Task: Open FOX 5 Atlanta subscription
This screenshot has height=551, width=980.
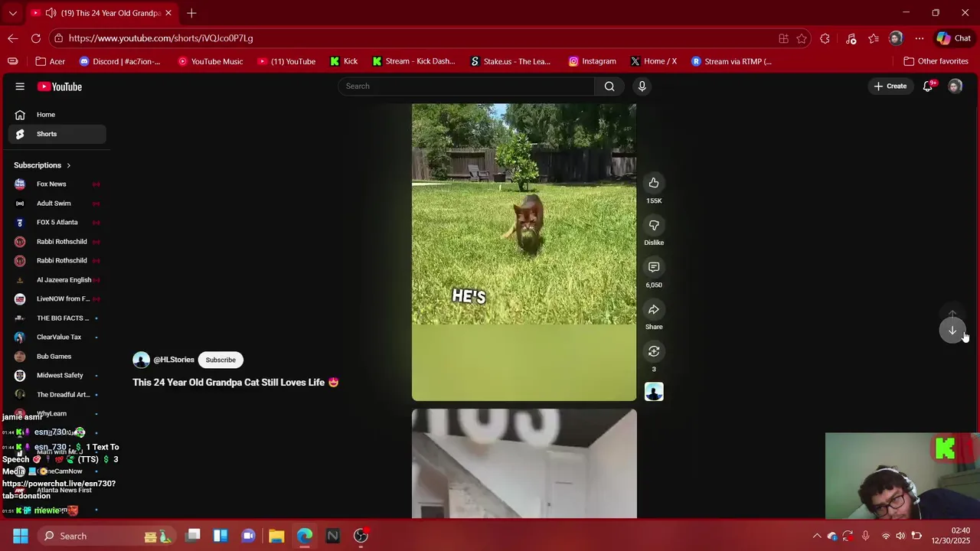Action: click(57, 223)
